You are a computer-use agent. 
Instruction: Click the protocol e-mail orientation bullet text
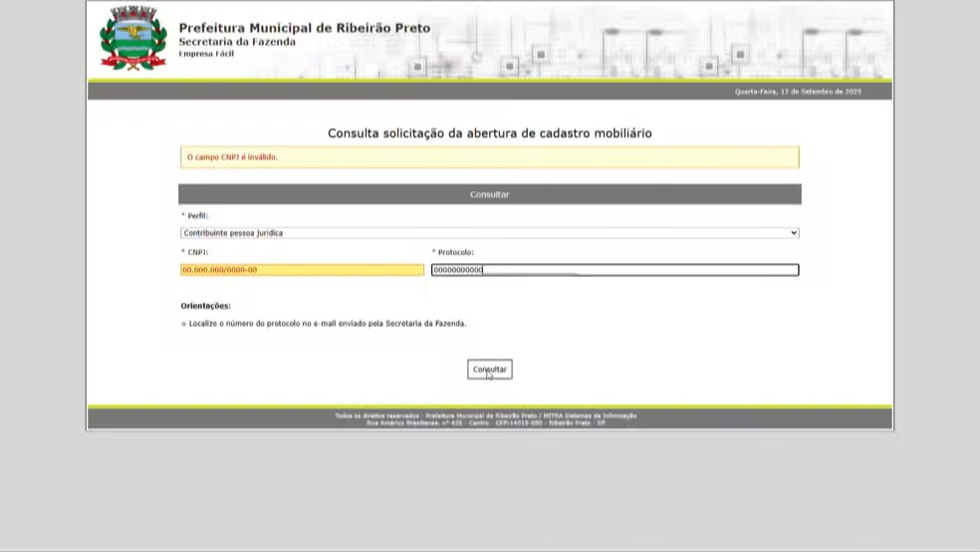[x=327, y=324]
